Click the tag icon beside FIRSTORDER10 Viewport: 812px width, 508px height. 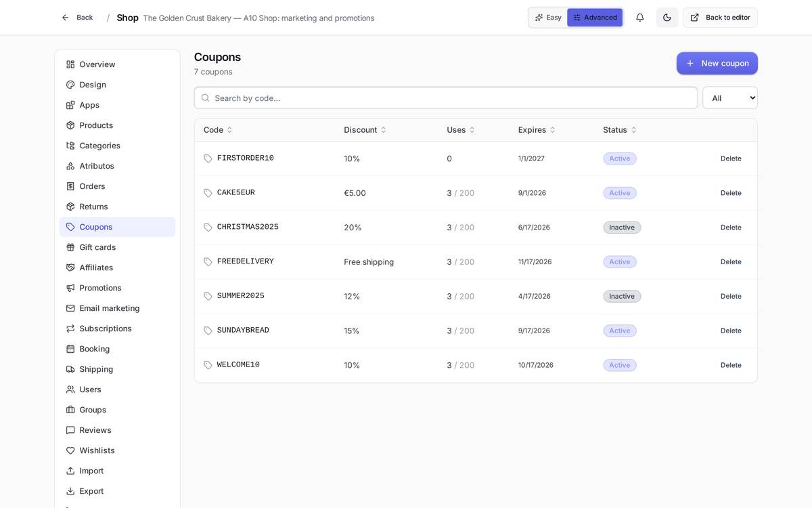coord(208,158)
